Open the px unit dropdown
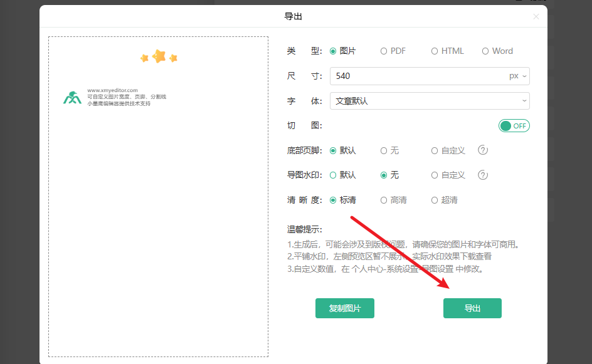 (x=519, y=75)
